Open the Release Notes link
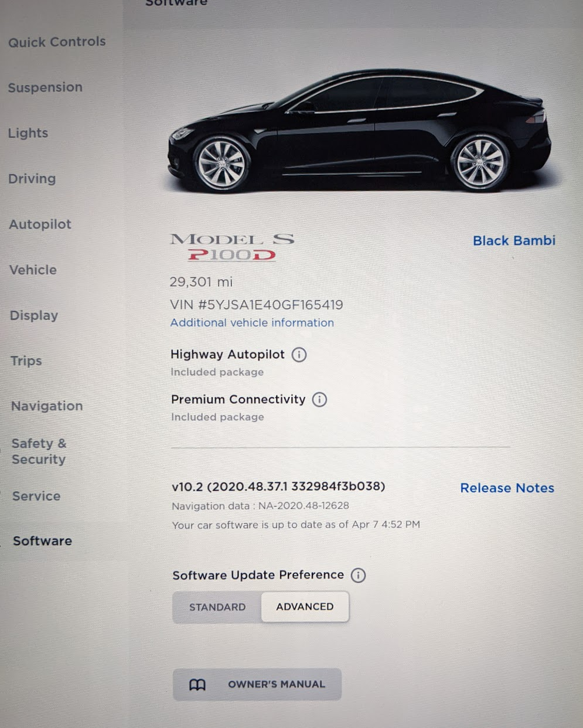Image resolution: width=583 pixels, height=728 pixels. tap(507, 488)
